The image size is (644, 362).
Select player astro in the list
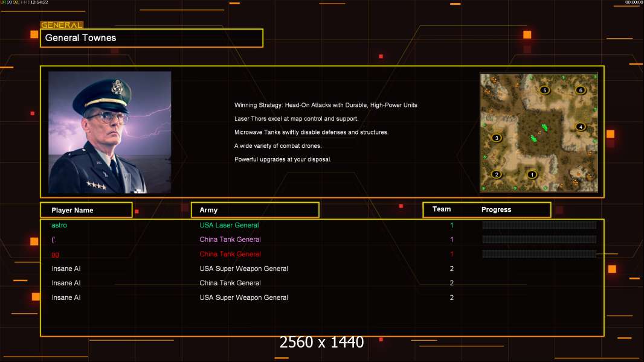(59, 225)
